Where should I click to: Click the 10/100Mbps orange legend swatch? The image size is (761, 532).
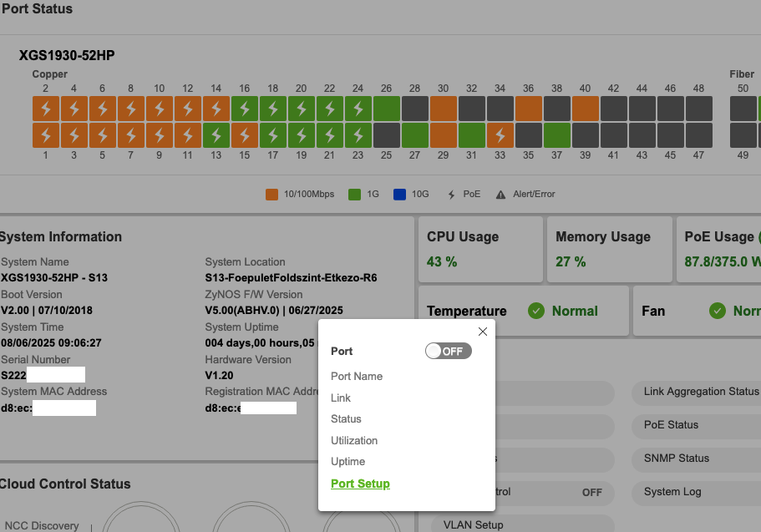coord(271,195)
